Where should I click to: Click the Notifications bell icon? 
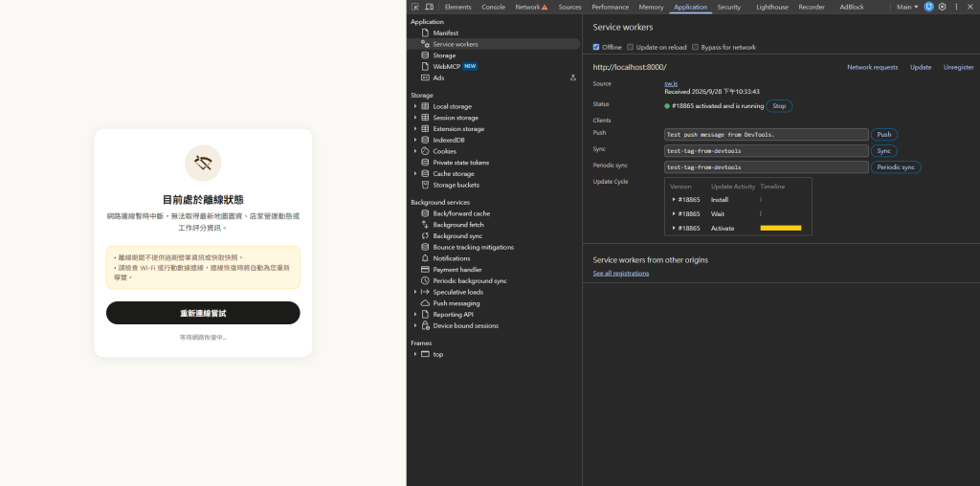[426, 258]
